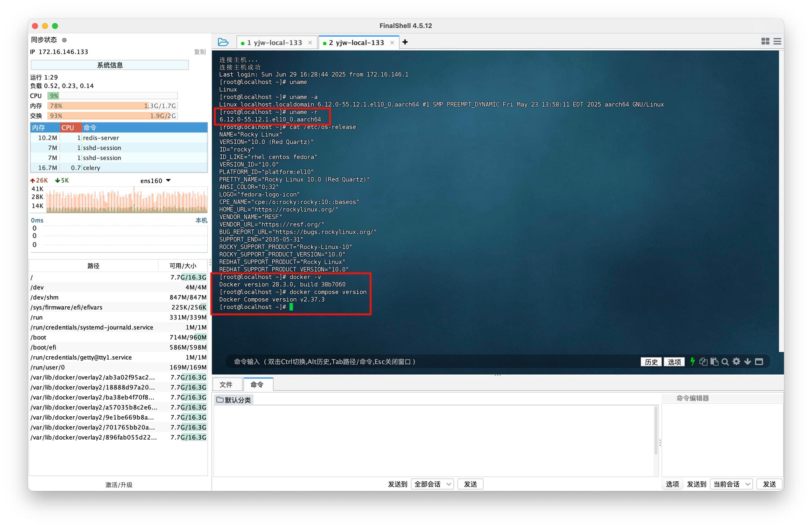Click the 激活/升级 activate link

point(119,485)
